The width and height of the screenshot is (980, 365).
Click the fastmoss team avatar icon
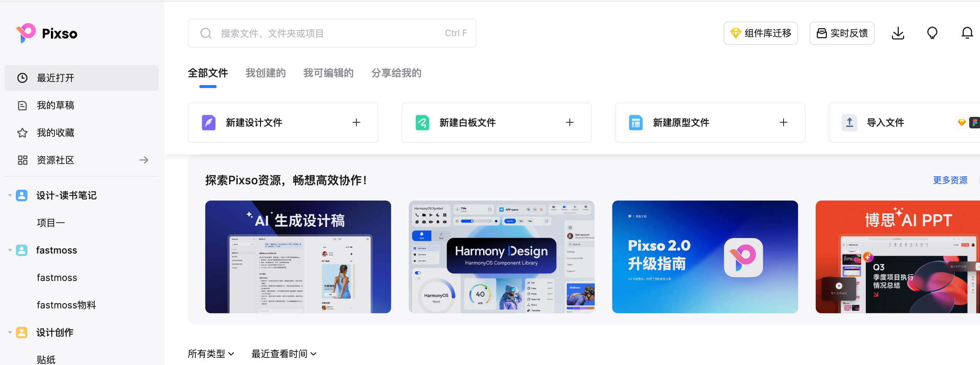[x=22, y=250]
